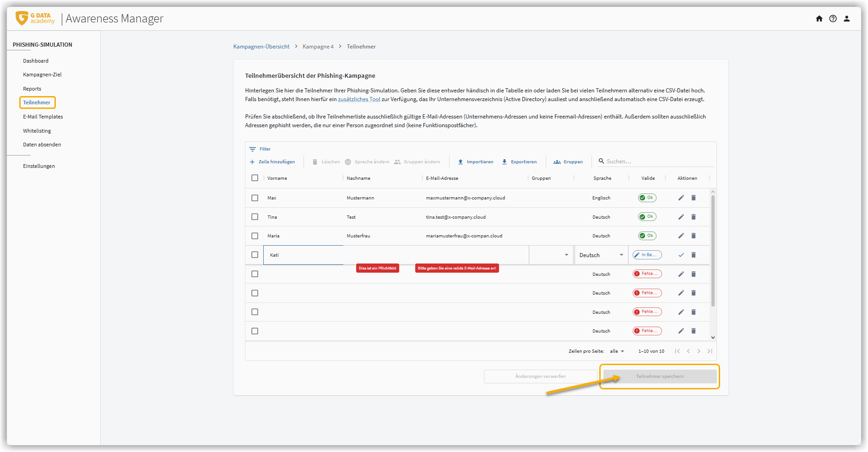Viewport: 868px width, 452px height.
Task: Click empty E-Mail field in Kati row
Action: click(x=475, y=255)
